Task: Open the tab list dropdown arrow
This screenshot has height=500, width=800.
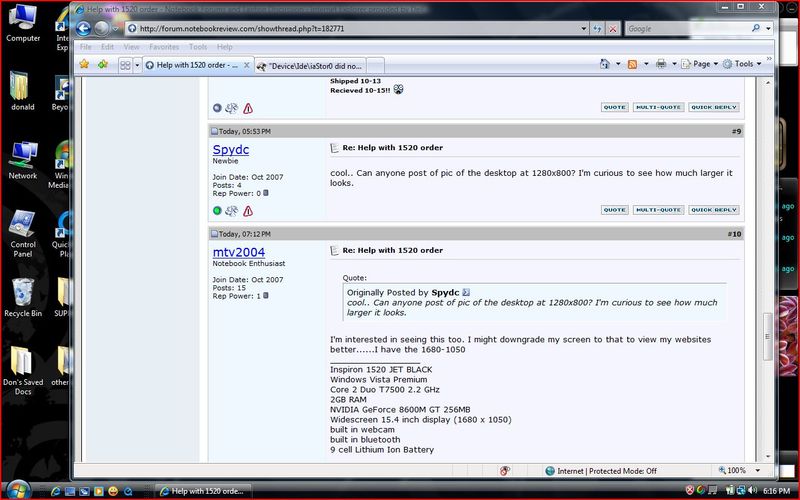Action: click(137, 65)
